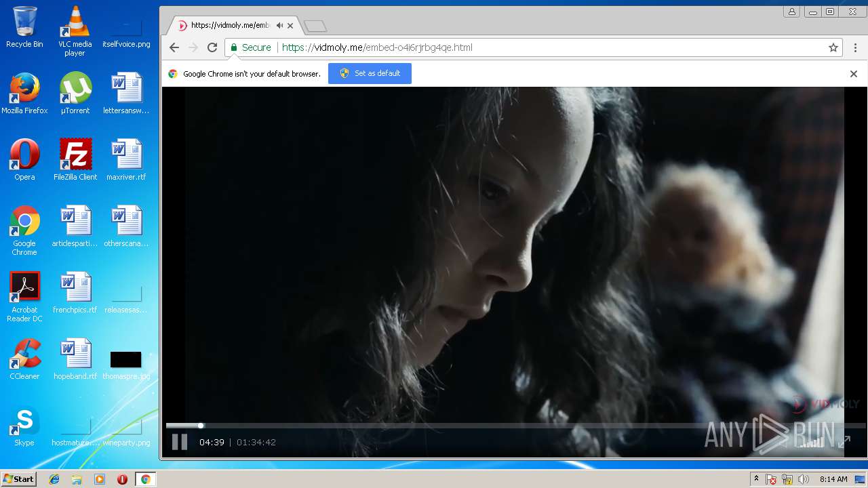Enter fullscreen in video player

pos(844,442)
